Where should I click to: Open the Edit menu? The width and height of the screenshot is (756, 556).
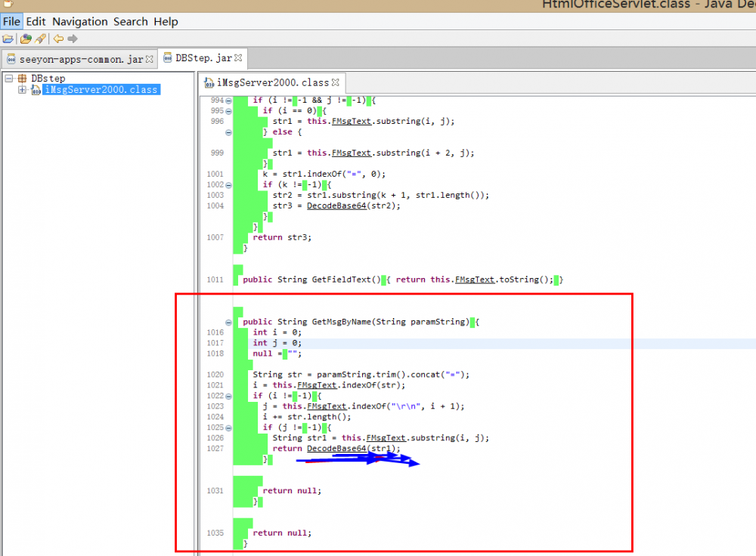36,22
